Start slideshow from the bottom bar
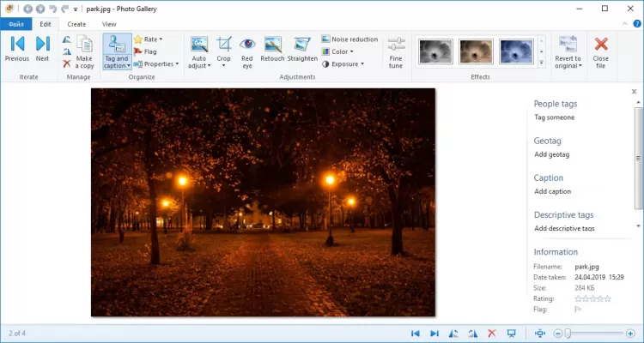Image resolution: width=644 pixels, height=343 pixels. pyautogui.click(x=511, y=333)
